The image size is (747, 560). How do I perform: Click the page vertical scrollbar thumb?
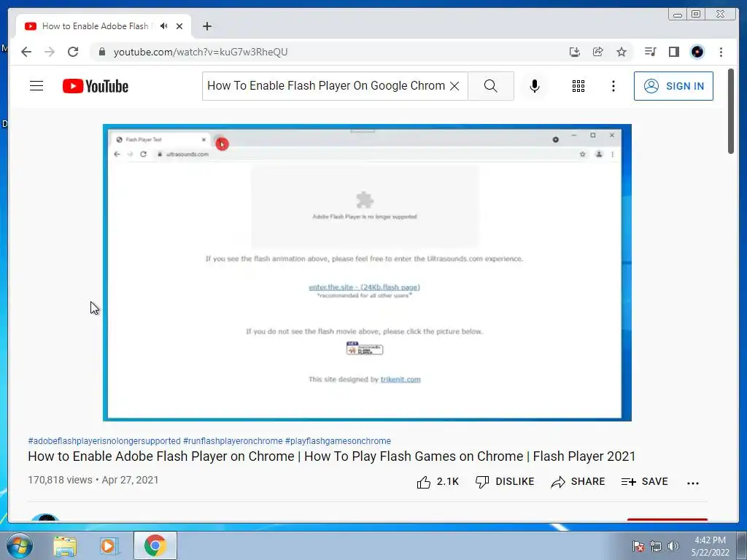[731, 112]
